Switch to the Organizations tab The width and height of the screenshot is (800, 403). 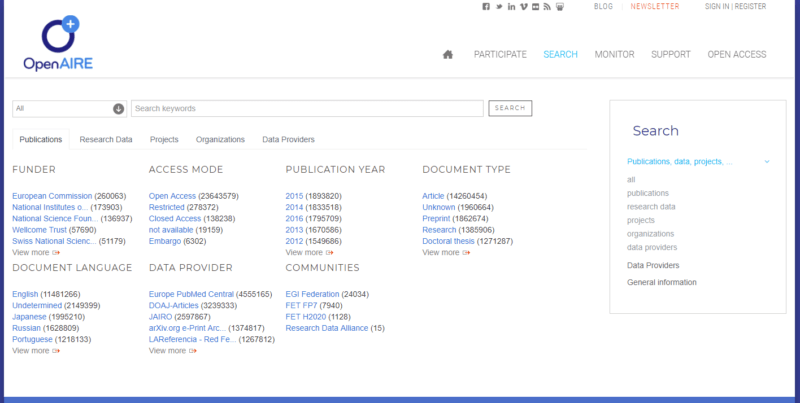point(220,139)
